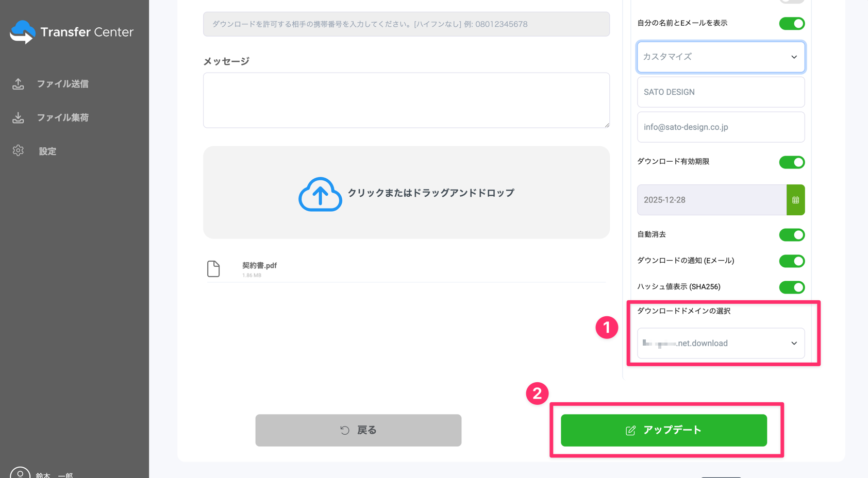Select the ファイル集荷 download icon in sidebar
The image size is (868, 478).
tap(18, 117)
